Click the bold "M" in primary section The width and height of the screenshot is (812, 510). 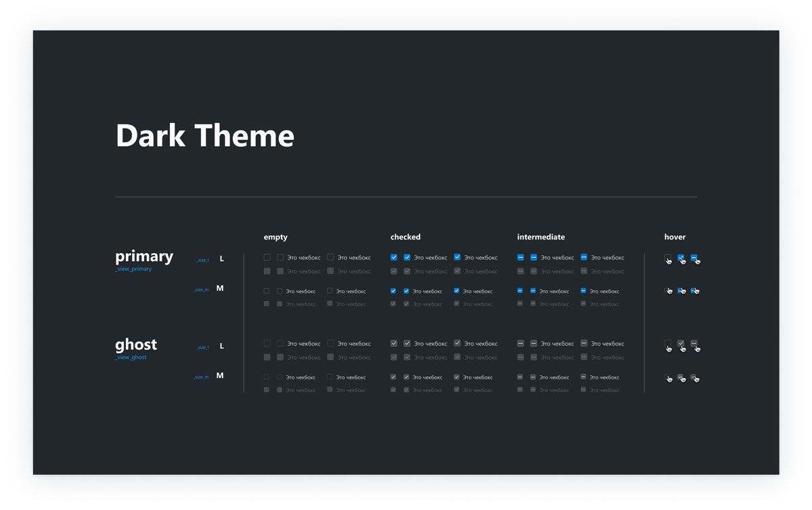tap(220, 289)
